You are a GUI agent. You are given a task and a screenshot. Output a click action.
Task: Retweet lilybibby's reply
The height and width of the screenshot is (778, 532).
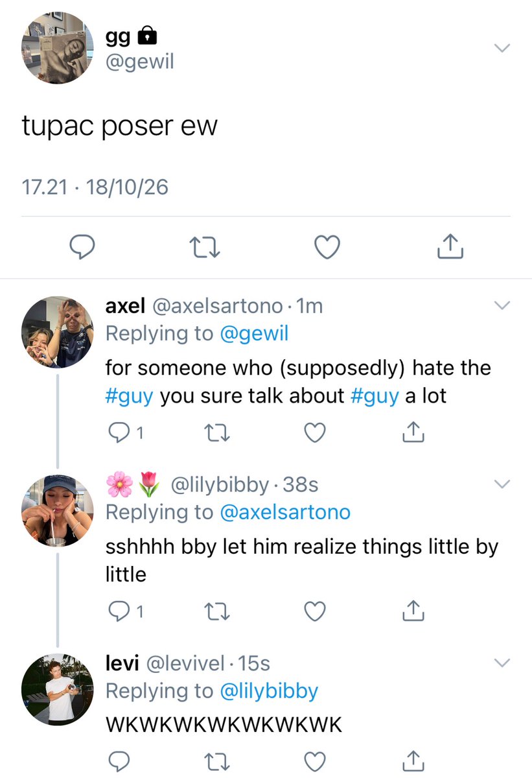215,611
